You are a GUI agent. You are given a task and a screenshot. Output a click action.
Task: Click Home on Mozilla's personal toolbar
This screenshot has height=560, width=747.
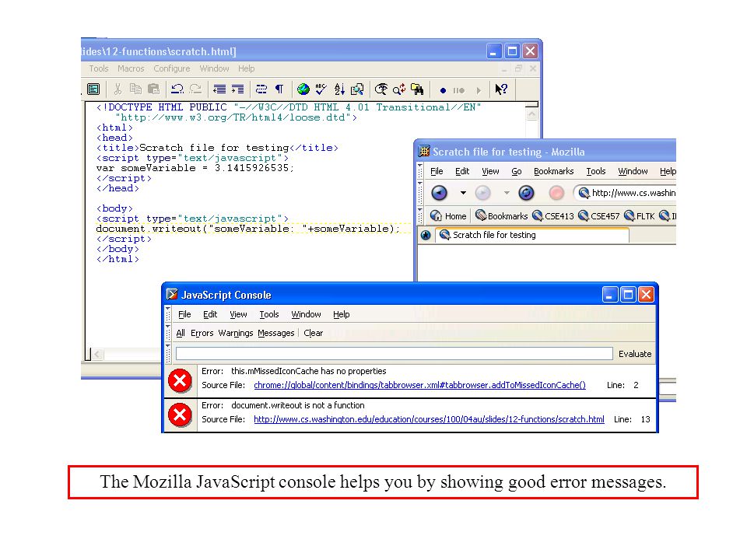[448, 216]
